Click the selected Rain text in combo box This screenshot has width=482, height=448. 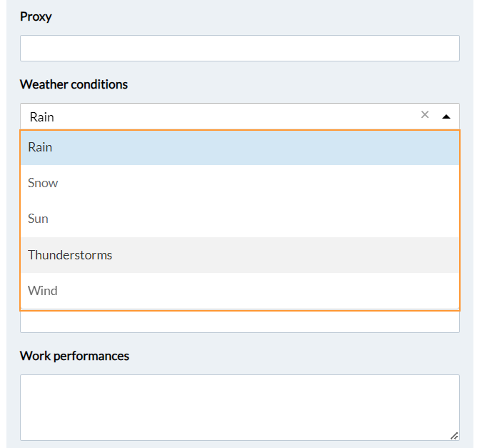coord(42,117)
